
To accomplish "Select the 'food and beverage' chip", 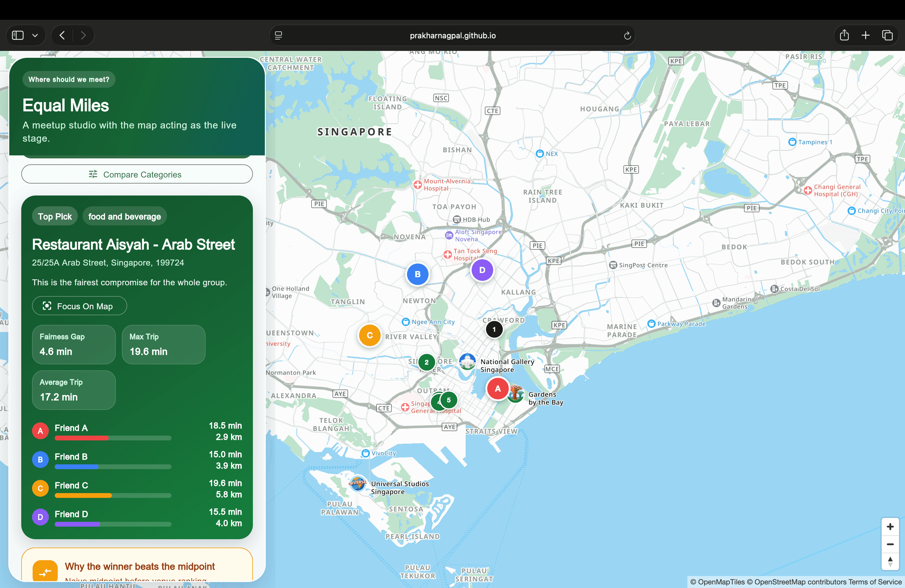I will point(124,216).
